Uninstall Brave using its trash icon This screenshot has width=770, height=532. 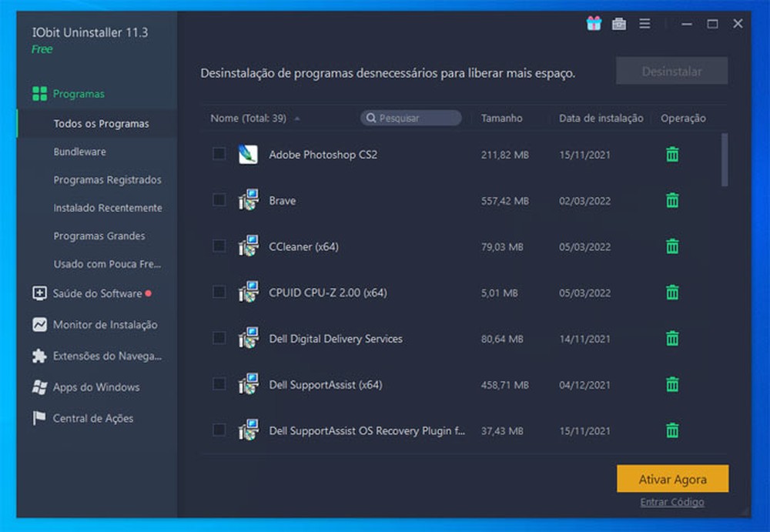[672, 201]
